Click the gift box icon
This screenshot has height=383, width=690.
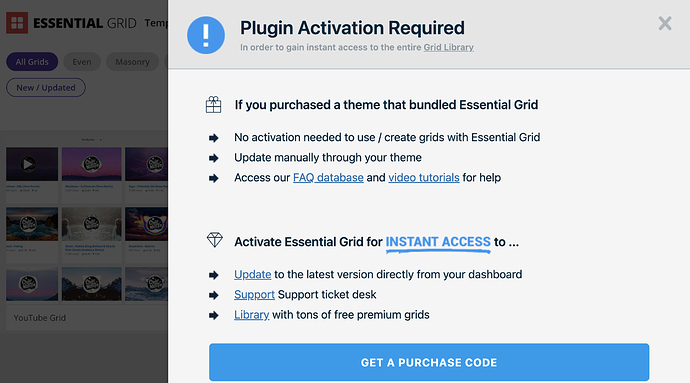[213, 105]
